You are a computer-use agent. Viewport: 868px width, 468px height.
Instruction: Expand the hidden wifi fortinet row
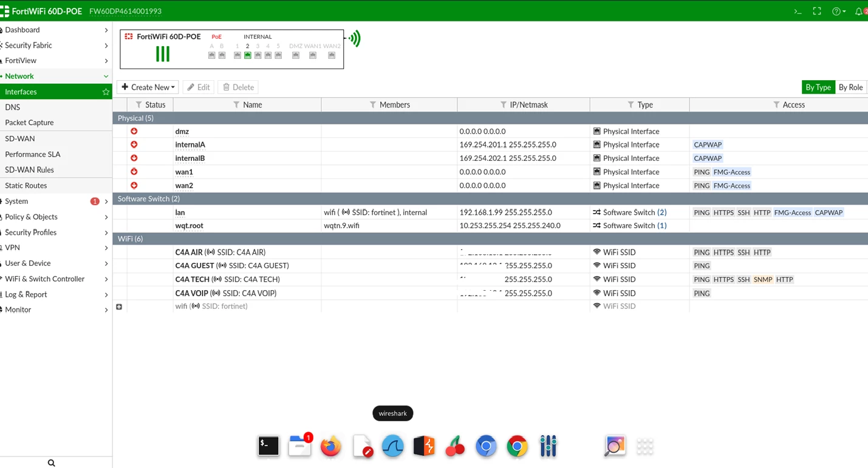[119, 307]
